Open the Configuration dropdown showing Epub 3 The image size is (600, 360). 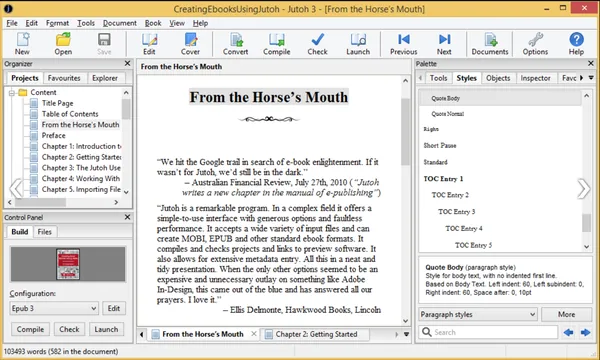[54, 308]
